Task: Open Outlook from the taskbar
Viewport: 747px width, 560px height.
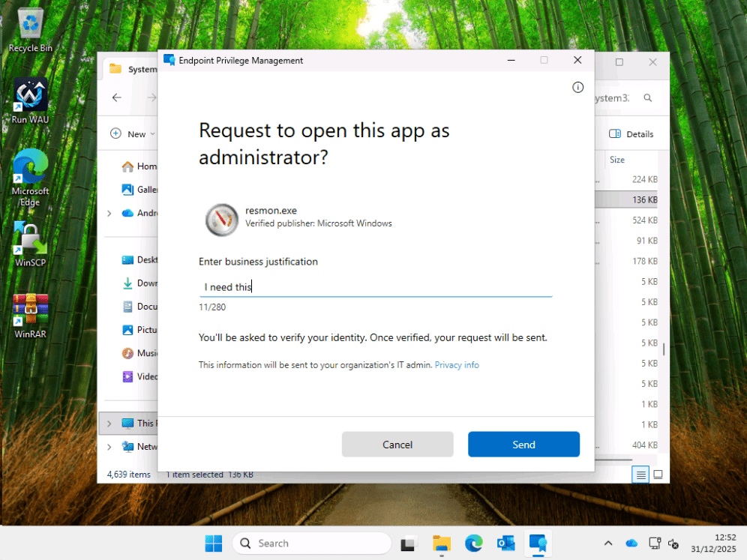Action: [505, 544]
